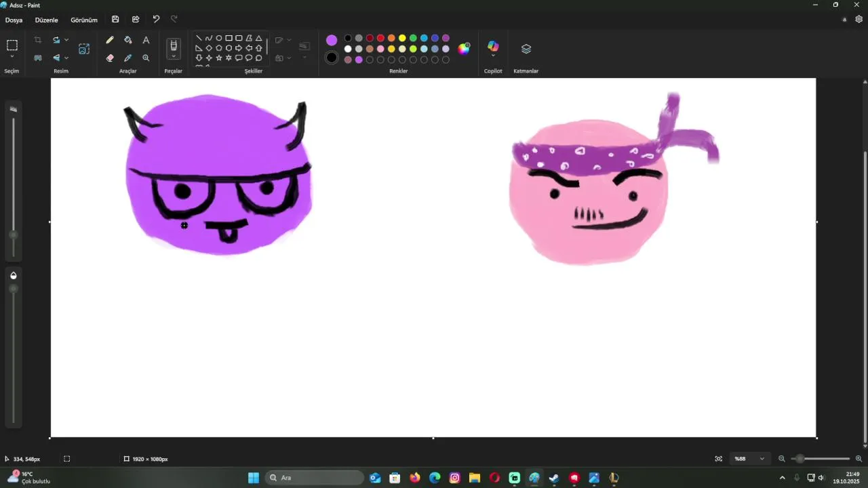Click the Remove background icon
Viewport: 868px width, 488px height.
pos(38,58)
